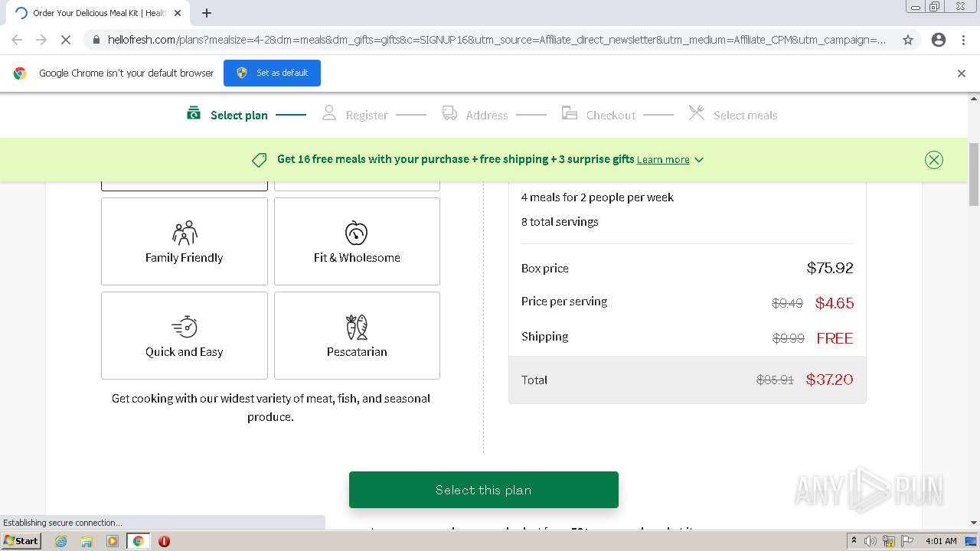Click the $37.20 total price
This screenshot has height=551, width=980.
click(x=829, y=380)
